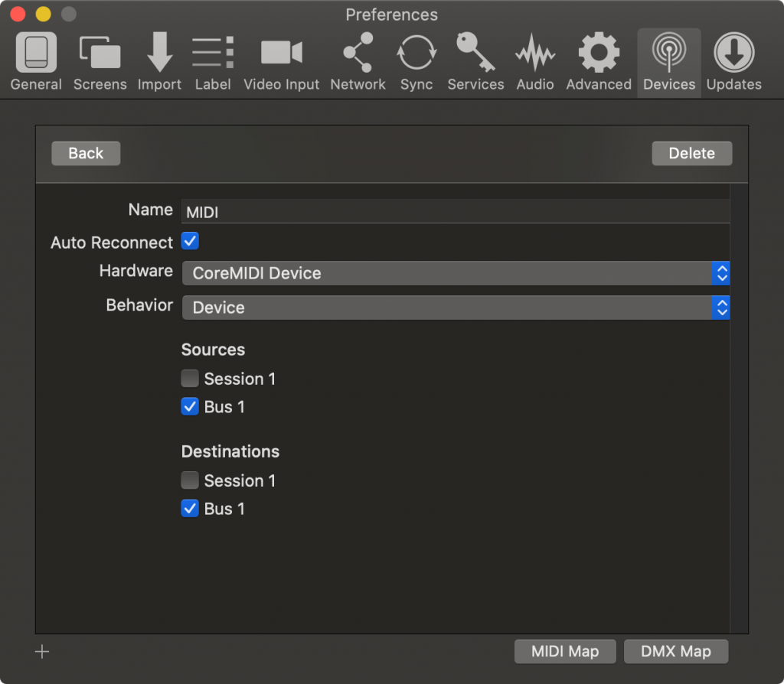Open the Updates preferences pane

(x=734, y=62)
